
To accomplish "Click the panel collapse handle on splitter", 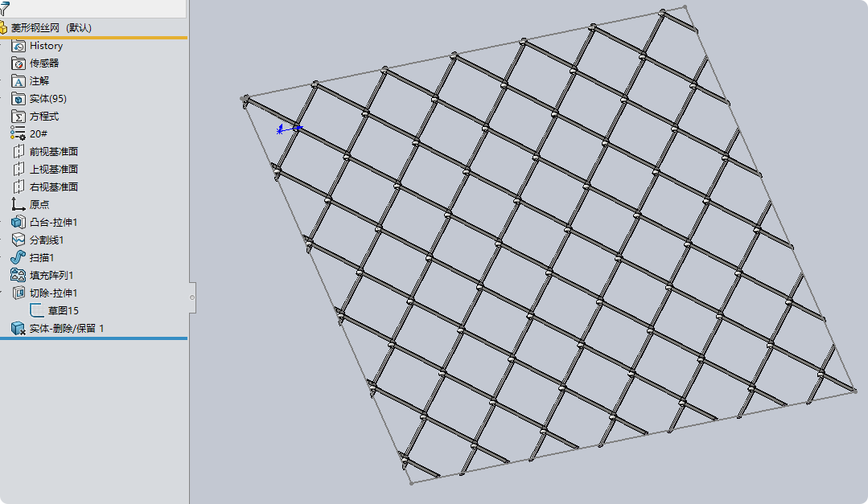I will 192,297.
